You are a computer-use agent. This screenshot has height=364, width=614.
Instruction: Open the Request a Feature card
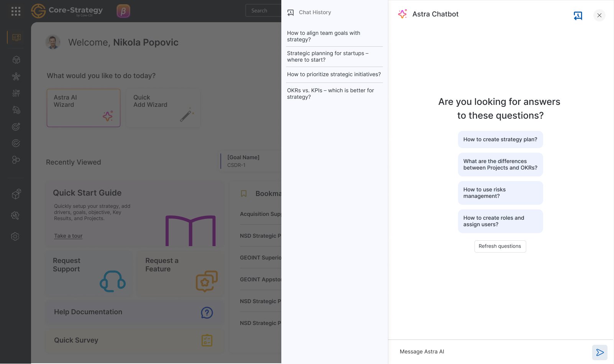click(180, 273)
